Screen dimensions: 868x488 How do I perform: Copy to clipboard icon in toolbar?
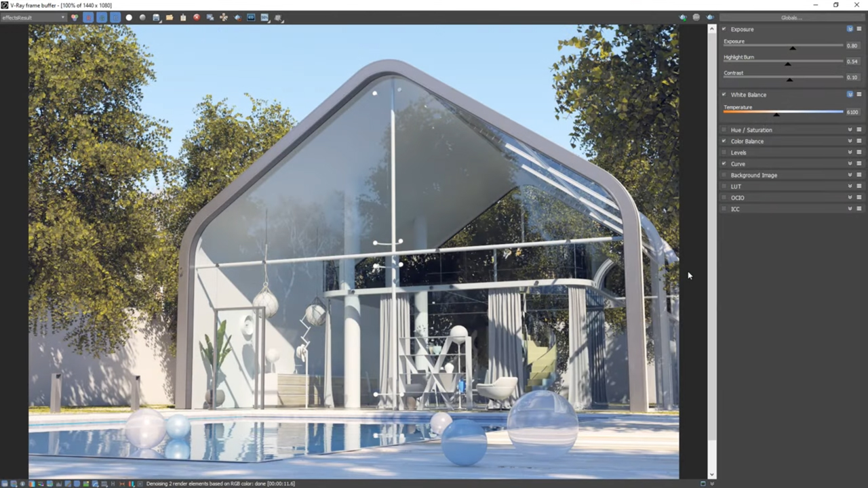click(183, 18)
